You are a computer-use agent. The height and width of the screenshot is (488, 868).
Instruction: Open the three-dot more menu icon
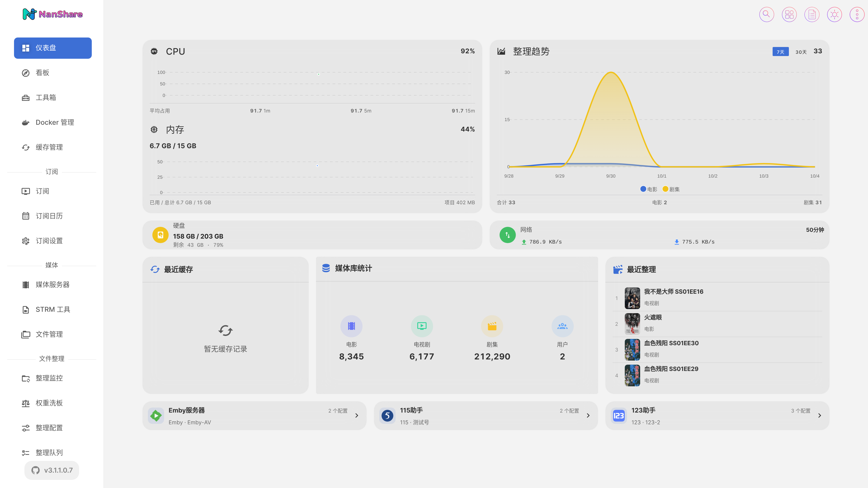857,14
